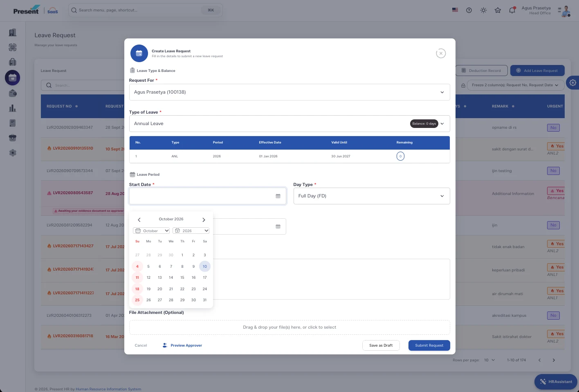The image size is (579, 392).
Task: Click request LVR2026092809463347
Action: click(70, 128)
